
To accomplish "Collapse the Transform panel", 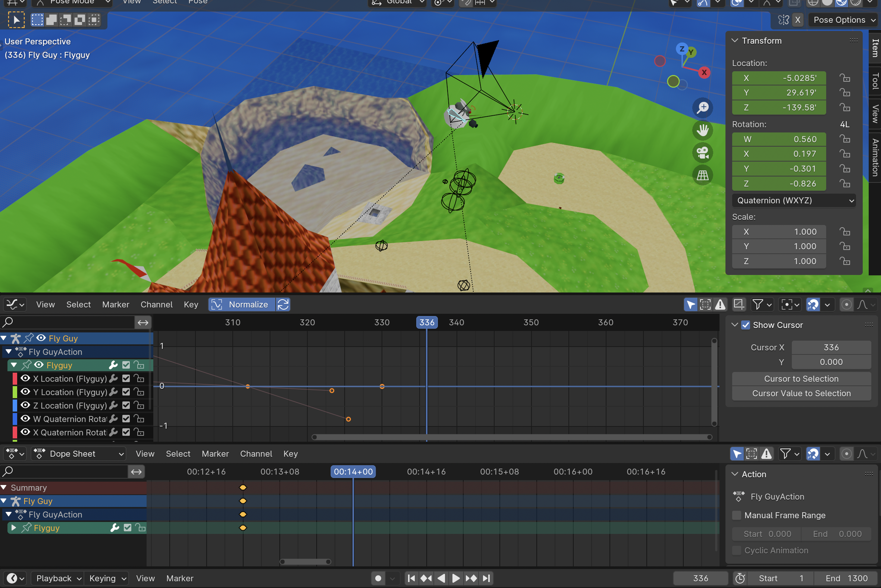I will (735, 41).
